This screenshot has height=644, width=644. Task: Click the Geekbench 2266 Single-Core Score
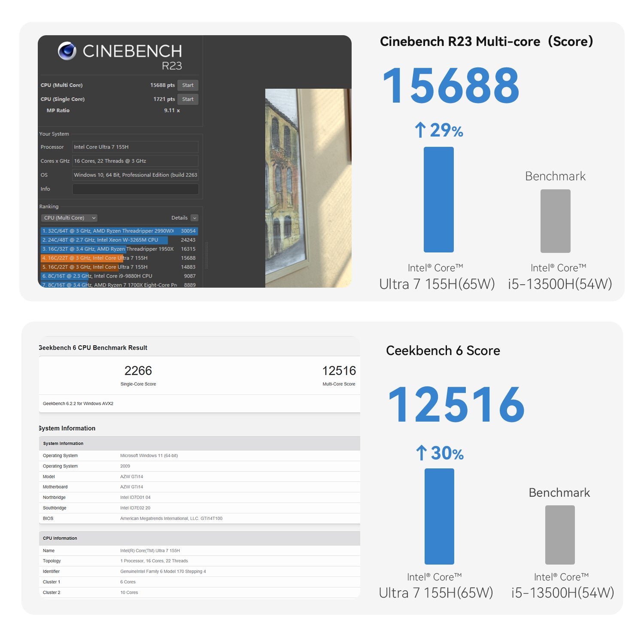[138, 371]
